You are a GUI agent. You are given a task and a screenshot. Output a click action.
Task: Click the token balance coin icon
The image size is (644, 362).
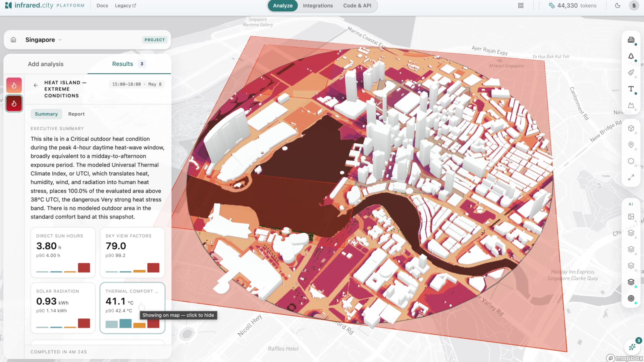(551, 5)
